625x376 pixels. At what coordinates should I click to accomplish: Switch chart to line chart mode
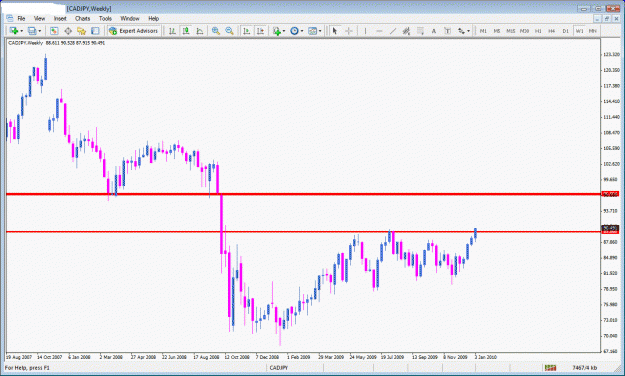[x=200, y=31]
